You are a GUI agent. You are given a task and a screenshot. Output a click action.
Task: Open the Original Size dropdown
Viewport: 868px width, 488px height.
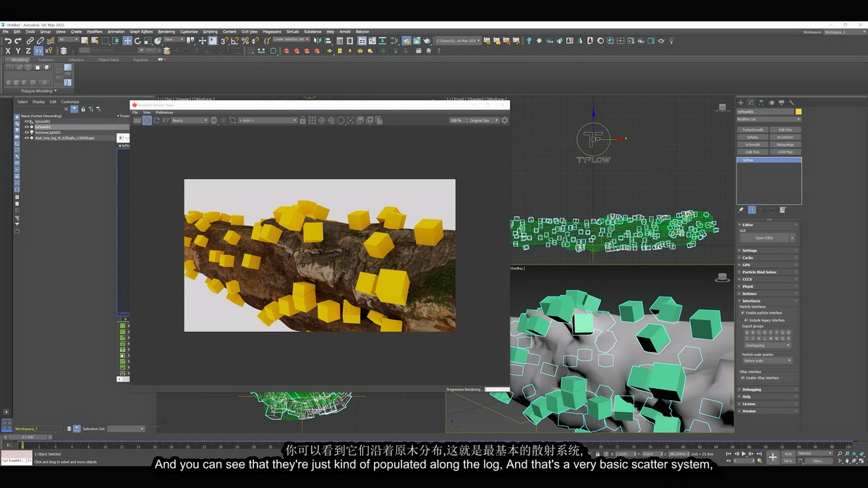(x=482, y=121)
